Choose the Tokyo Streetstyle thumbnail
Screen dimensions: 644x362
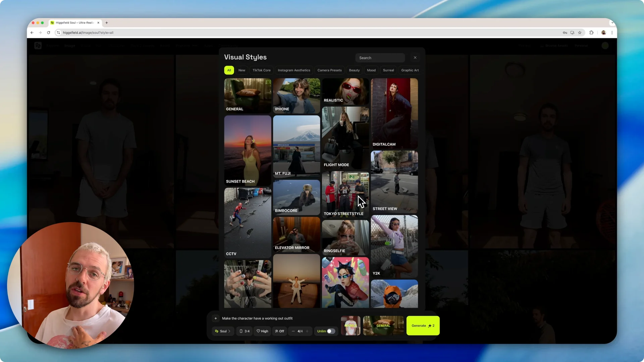345,194
